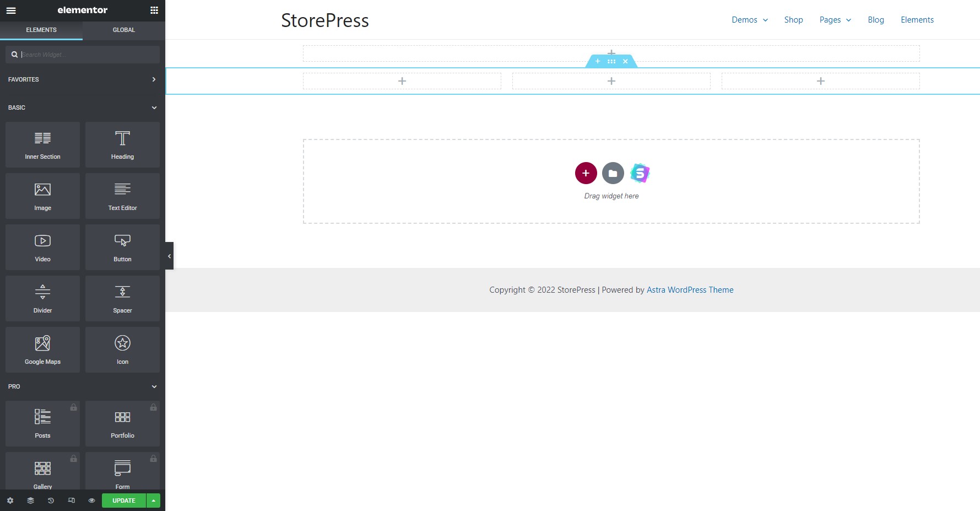Open the Shop menu item

pos(793,20)
